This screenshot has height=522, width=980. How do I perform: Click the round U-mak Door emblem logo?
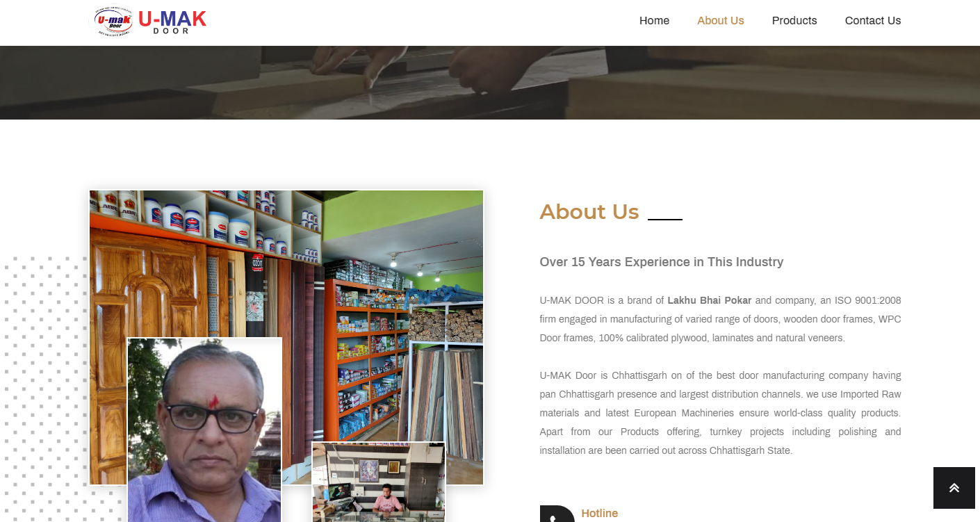pos(113,22)
